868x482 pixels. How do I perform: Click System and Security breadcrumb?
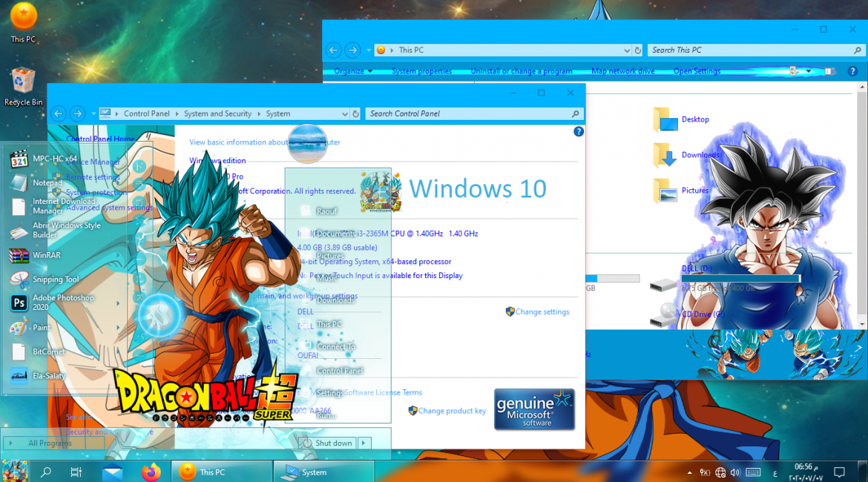217,113
